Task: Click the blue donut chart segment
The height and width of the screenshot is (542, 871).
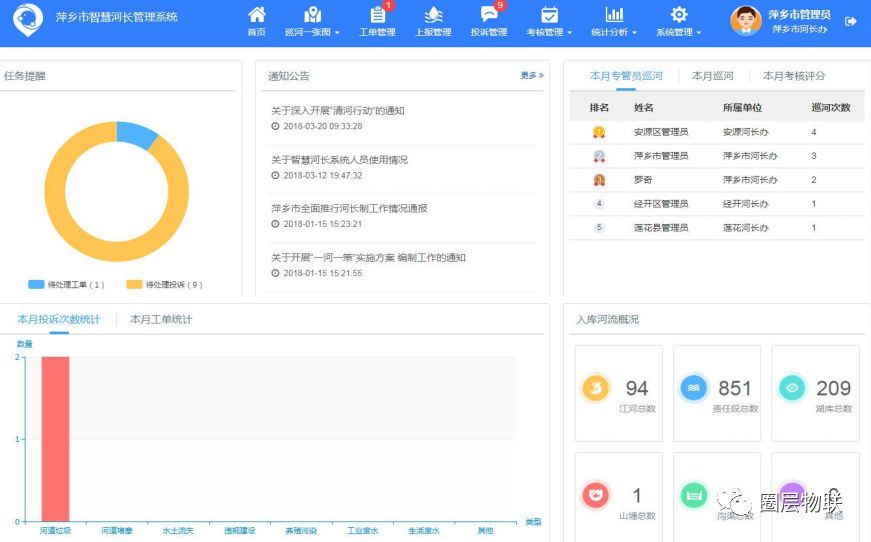Action: tap(137, 133)
